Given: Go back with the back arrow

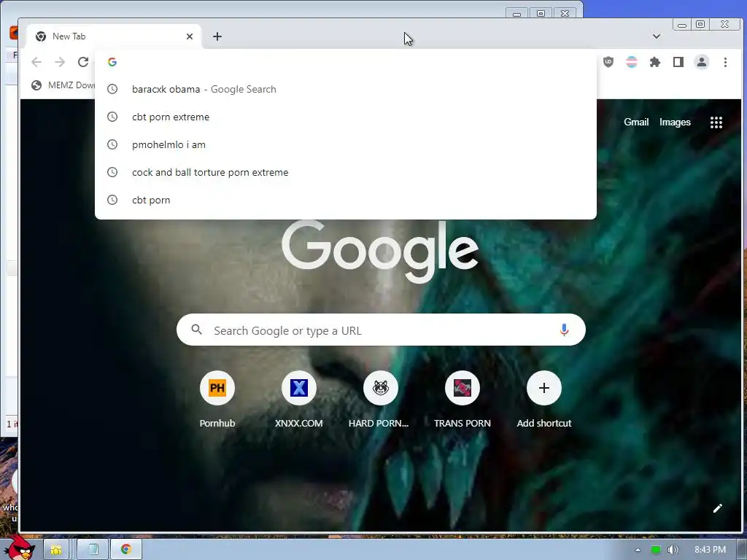Looking at the screenshot, I should 36,62.
